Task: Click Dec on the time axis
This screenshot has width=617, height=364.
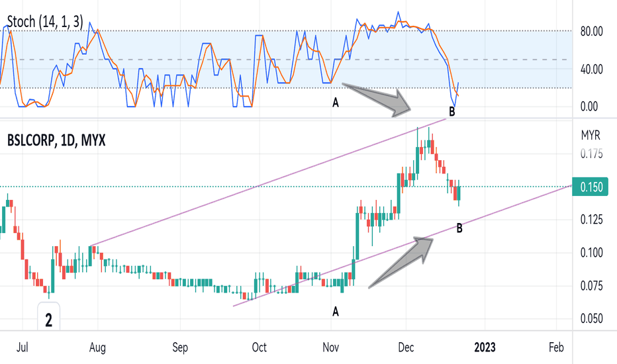Action: coord(406,347)
